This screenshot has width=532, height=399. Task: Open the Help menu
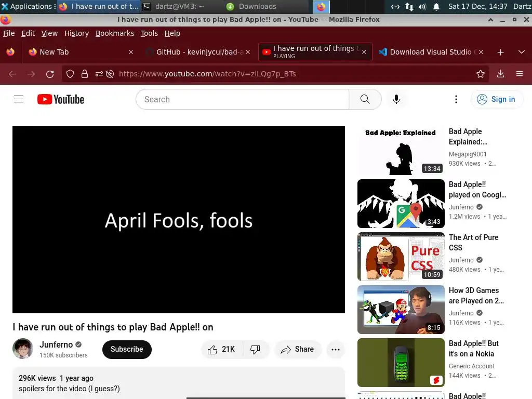172,33
